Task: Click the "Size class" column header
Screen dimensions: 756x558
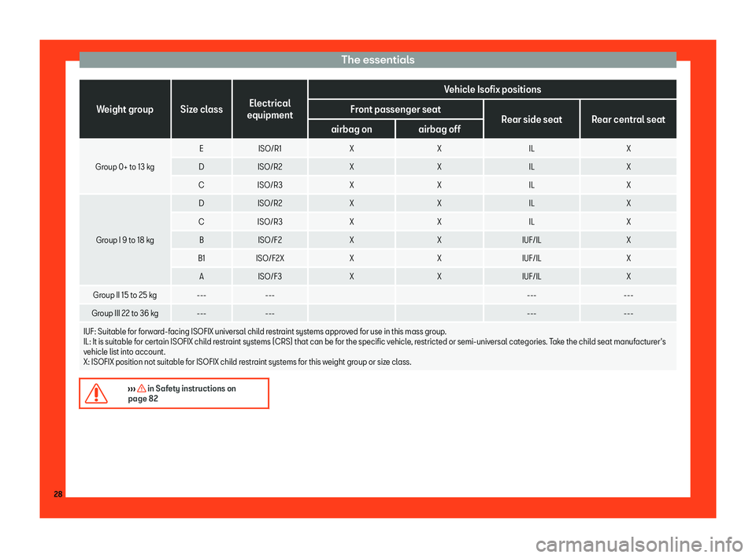Action: coord(201,110)
